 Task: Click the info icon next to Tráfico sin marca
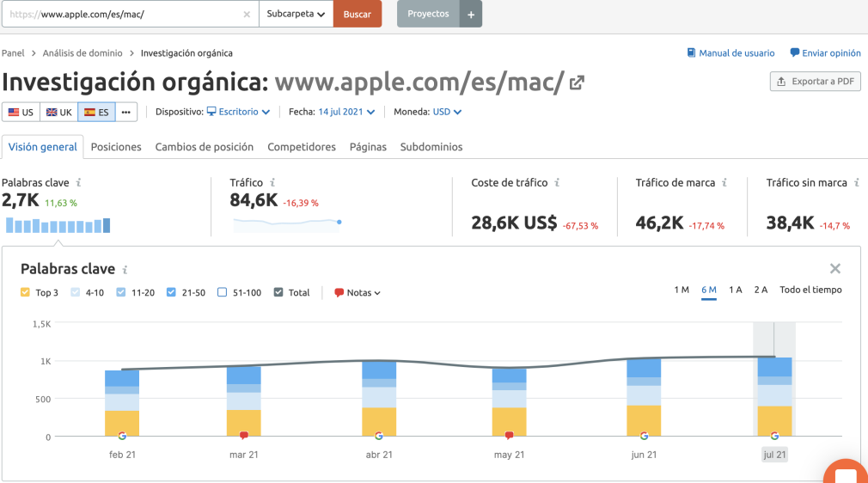tap(856, 182)
